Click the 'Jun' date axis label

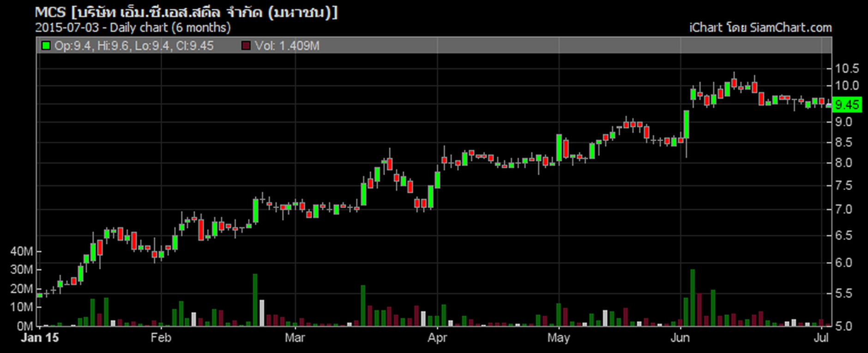pyautogui.click(x=680, y=338)
